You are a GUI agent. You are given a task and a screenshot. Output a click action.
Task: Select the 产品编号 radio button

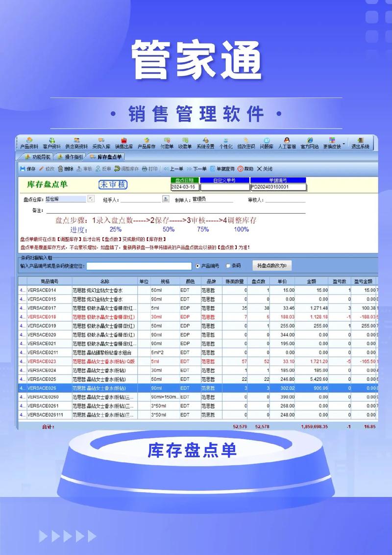click(198, 266)
